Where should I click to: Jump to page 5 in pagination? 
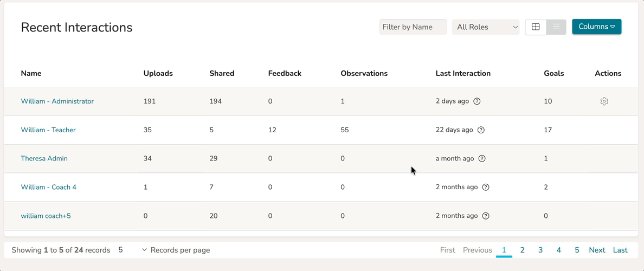coord(577,250)
